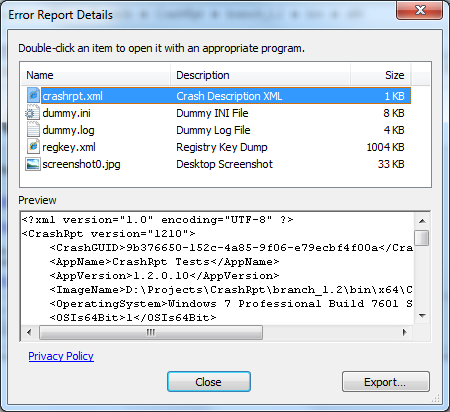Select the dummy.log file name
Screen dimensions: 450x412
click(x=68, y=130)
